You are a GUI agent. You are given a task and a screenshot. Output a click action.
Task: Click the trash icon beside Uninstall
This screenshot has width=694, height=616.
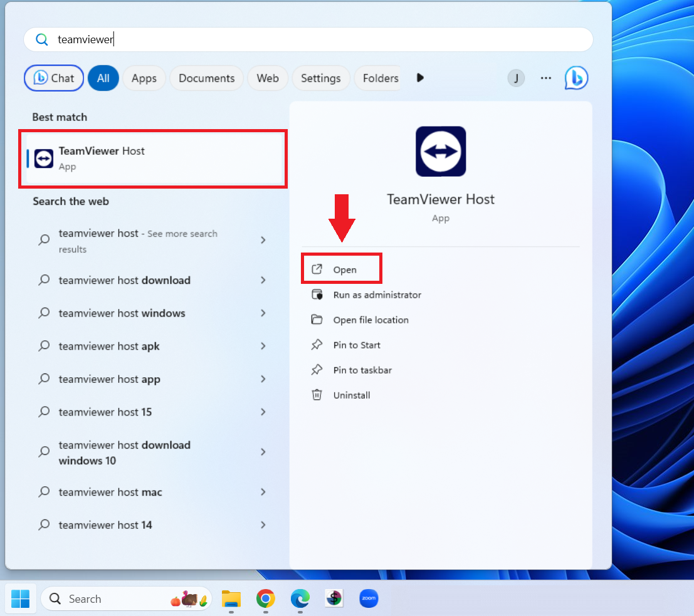[x=317, y=395]
